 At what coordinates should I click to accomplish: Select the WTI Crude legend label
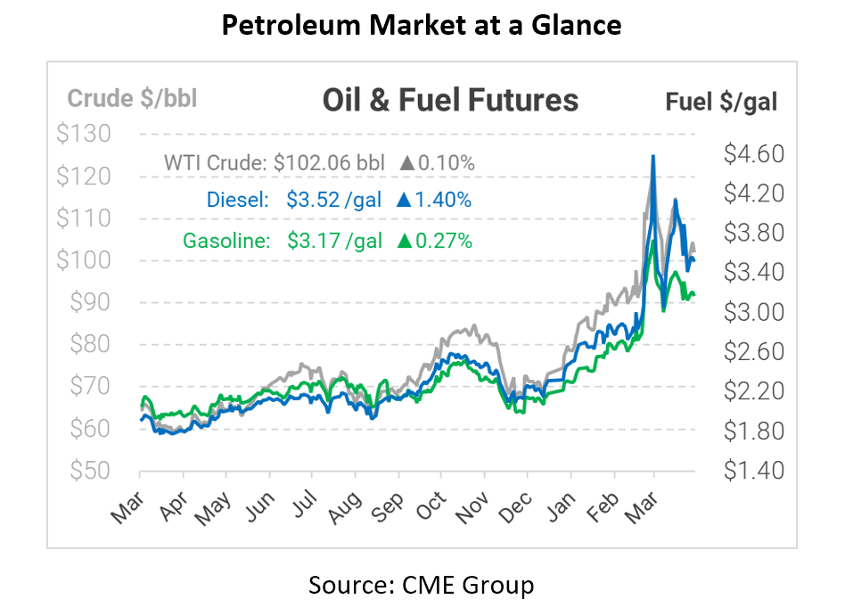[216, 163]
